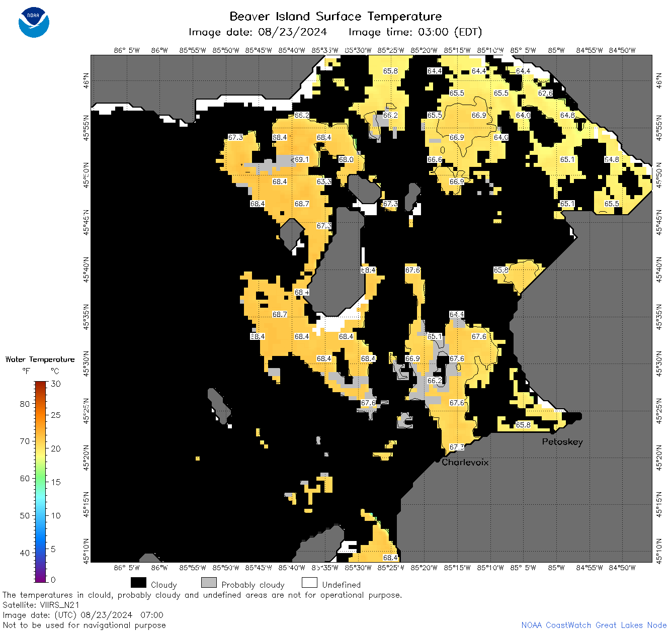The width and height of the screenshot is (672, 633).
Task: Click the Petoskey city label
Action: [562, 442]
